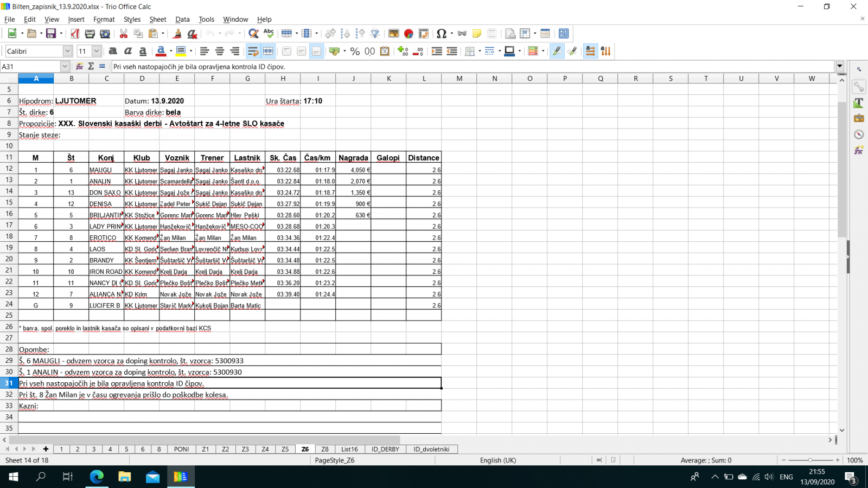868x488 pixels.
Task: Toggle the Bold formatting button
Action: 113,51
